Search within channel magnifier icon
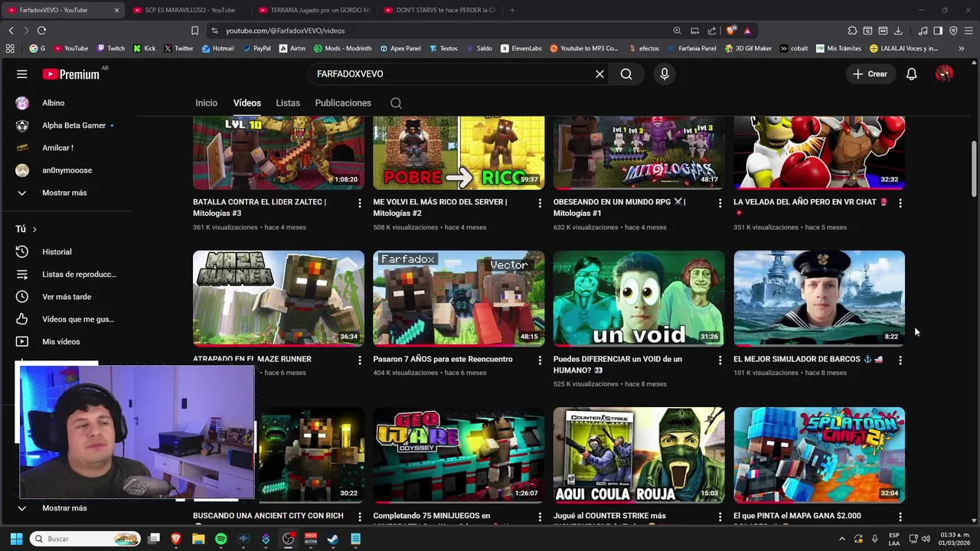 click(396, 103)
